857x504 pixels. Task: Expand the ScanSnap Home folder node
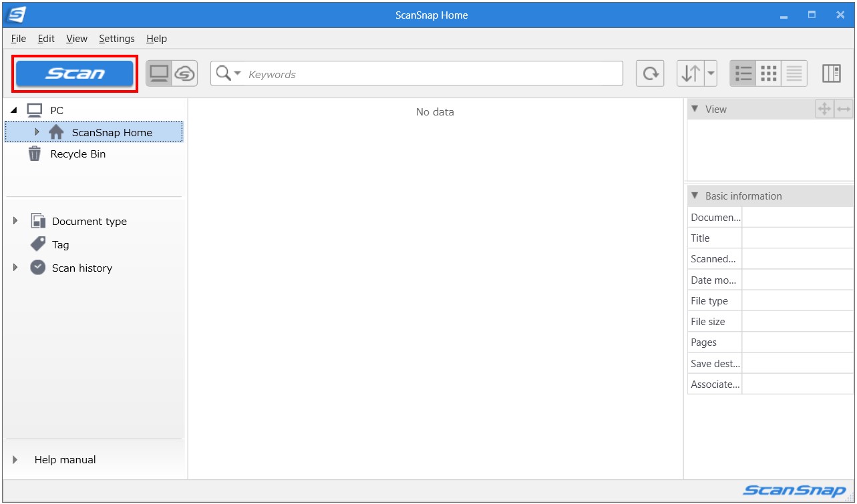click(x=37, y=132)
